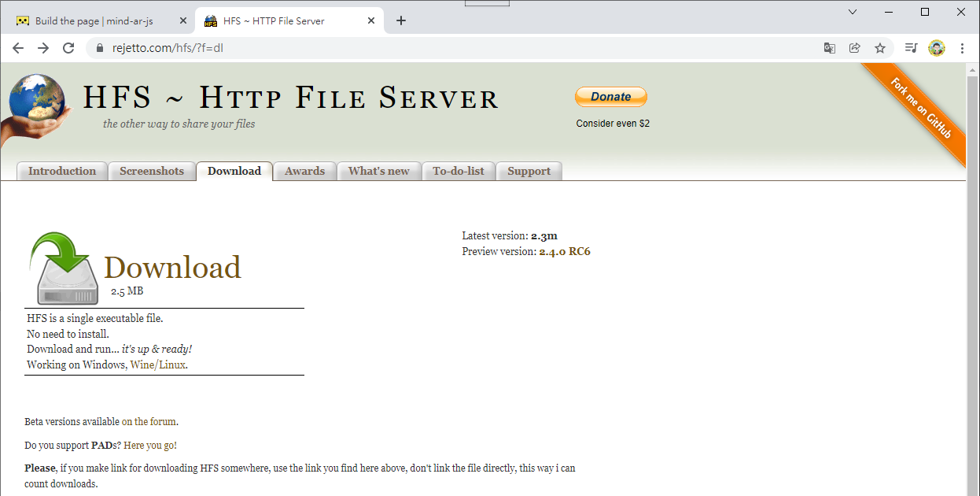Image resolution: width=980 pixels, height=496 pixels.
Task: Click the 2.4.0 RC6 preview version link
Action: [x=565, y=252]
